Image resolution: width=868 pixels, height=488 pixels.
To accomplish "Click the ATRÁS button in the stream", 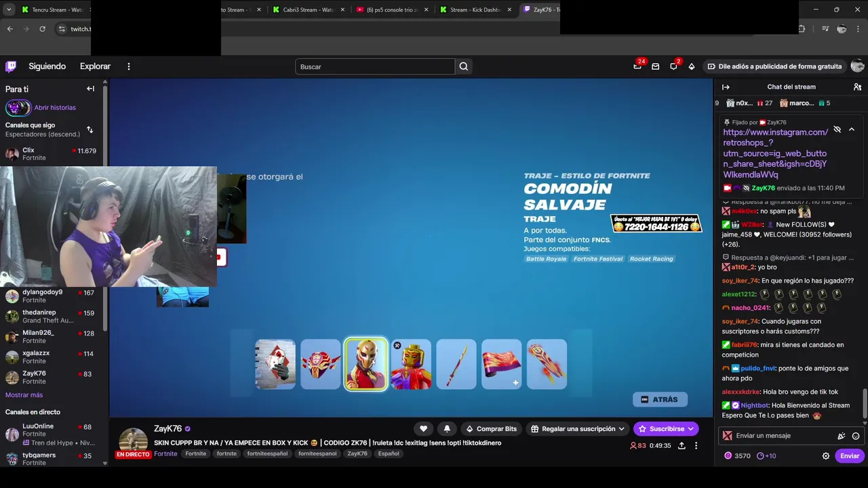I will pos(660,399).
